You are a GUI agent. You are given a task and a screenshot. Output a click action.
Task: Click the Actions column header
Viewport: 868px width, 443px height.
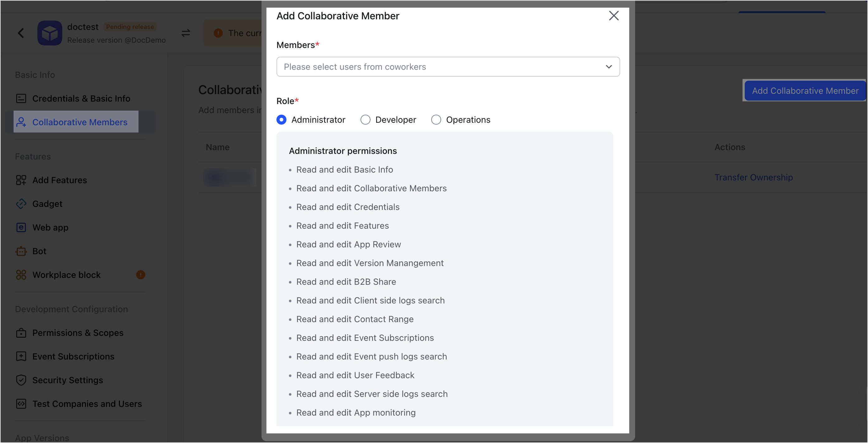[730, 147]
